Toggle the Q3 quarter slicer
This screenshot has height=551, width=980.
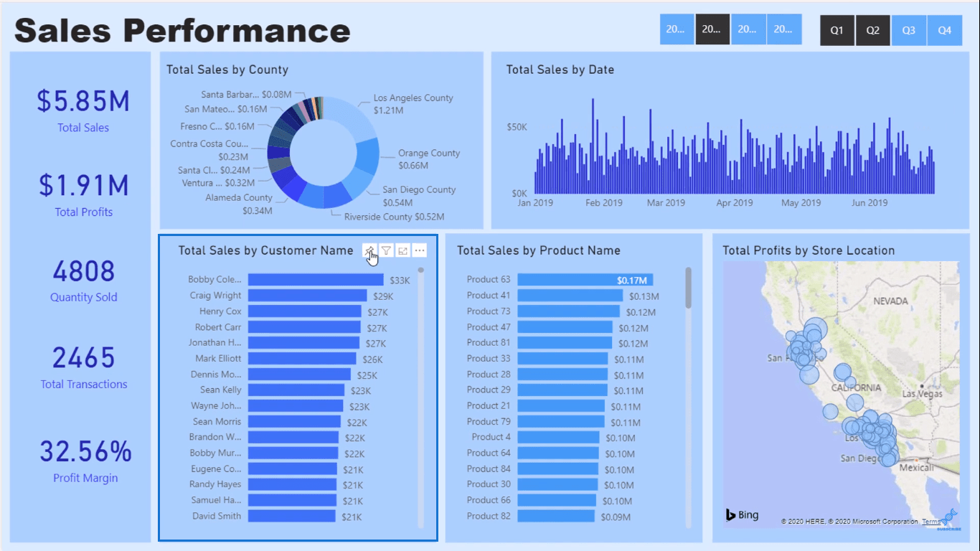pos(909,30)
